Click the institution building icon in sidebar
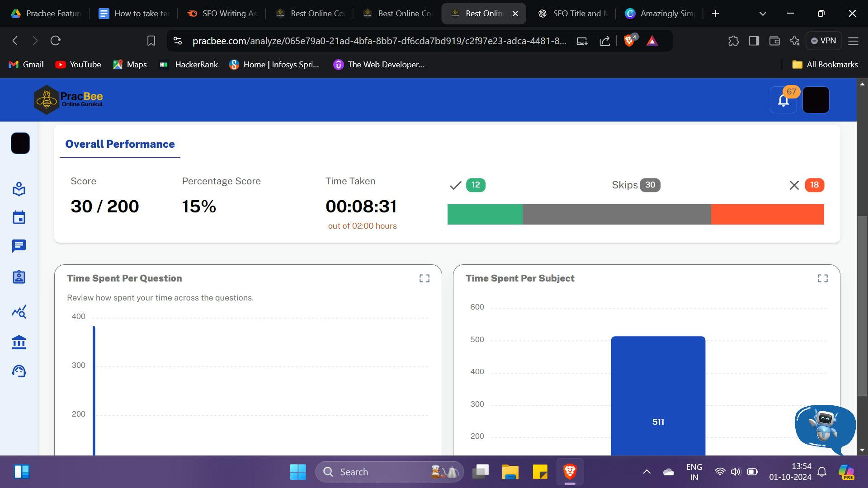Screen dimensions: 868x488 point(19,342)
